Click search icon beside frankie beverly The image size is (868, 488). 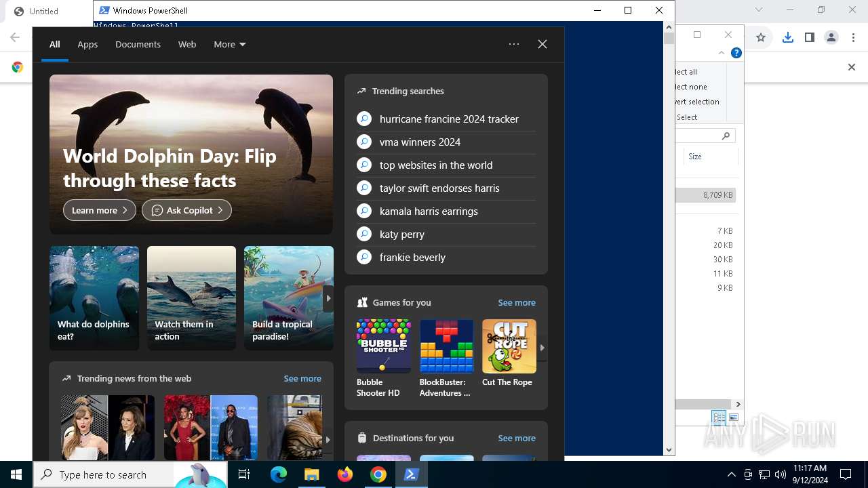[x=364, y=257]
